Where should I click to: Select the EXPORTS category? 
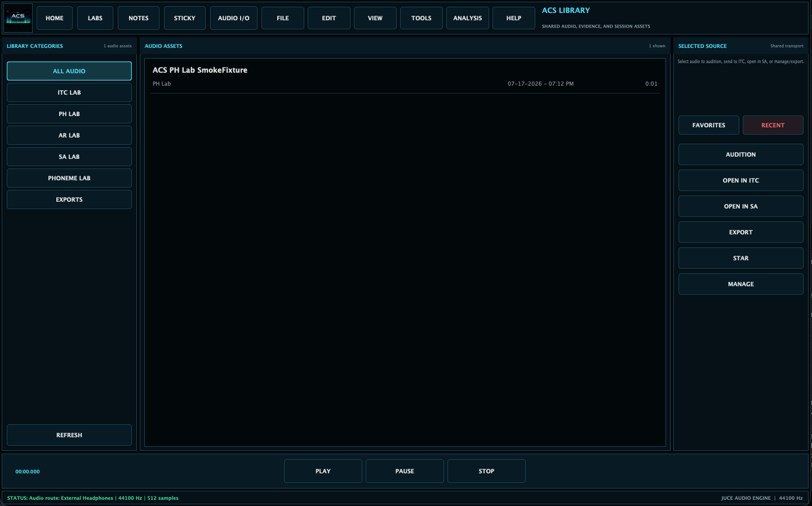(69, 199)
